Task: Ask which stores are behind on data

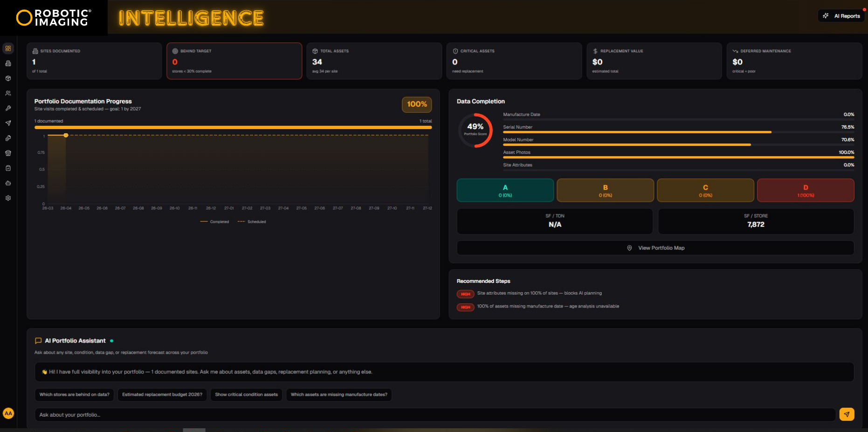Action: pyautogui.click(x=74, y=395)
